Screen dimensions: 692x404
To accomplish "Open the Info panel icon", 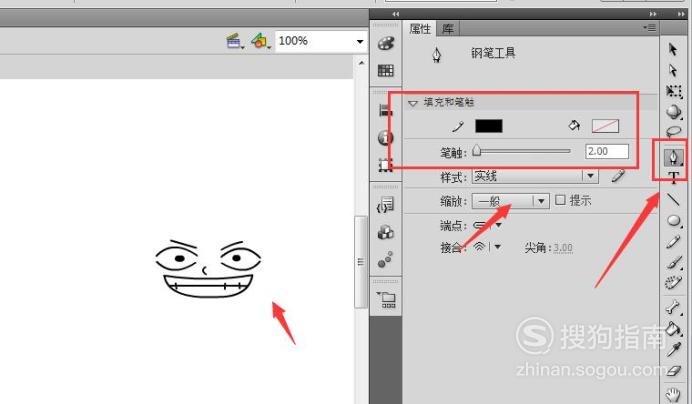I will click(386, 138).
